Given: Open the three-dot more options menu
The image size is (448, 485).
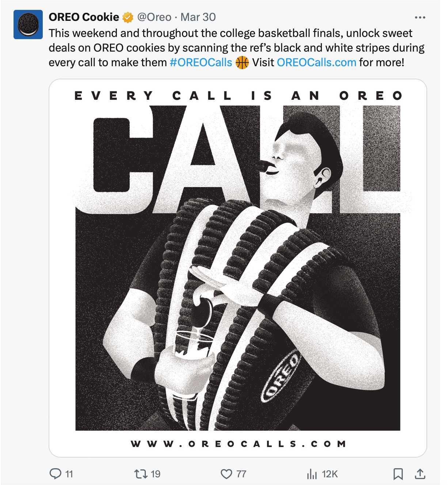Looking at the screenshot, I should pyautogui.click(x=420, y=17).
